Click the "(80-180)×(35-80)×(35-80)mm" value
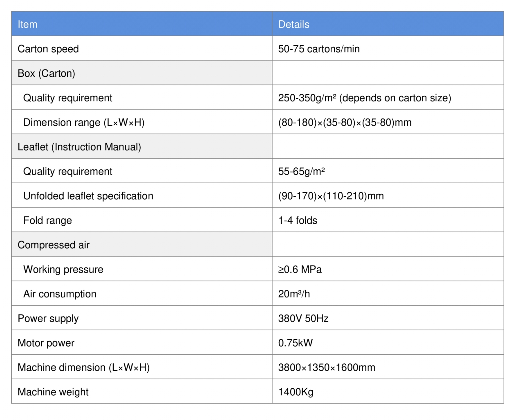Viewport: 516px width, 420px height. [345, 122]
